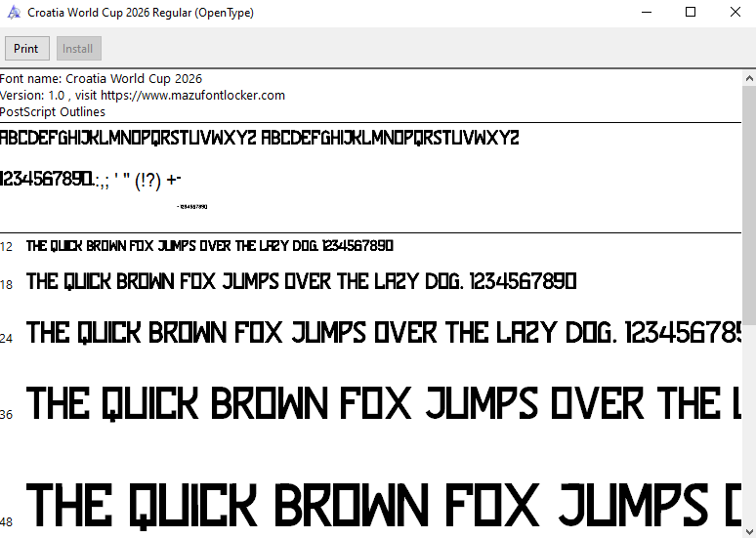Click the 'Font name: Croatia World Cup 2026' line
Screen dimensions: 756x538
click(x=102, y=79)
